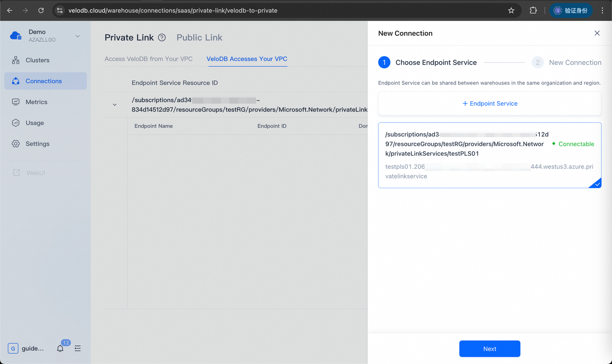Open Access VeloDB from Your VPC tab
The height and width of the screenshot is (364, 612).
[148, 58]
